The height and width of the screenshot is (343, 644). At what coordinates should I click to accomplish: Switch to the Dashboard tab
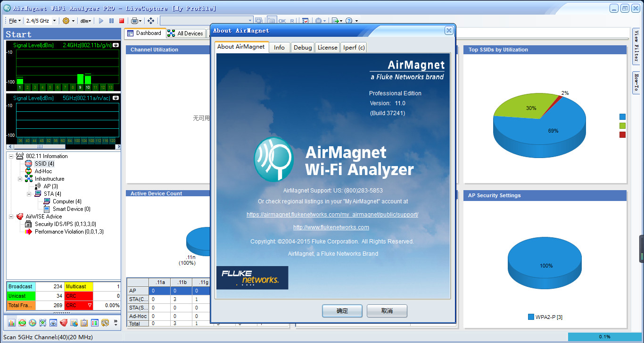(144, 33)
